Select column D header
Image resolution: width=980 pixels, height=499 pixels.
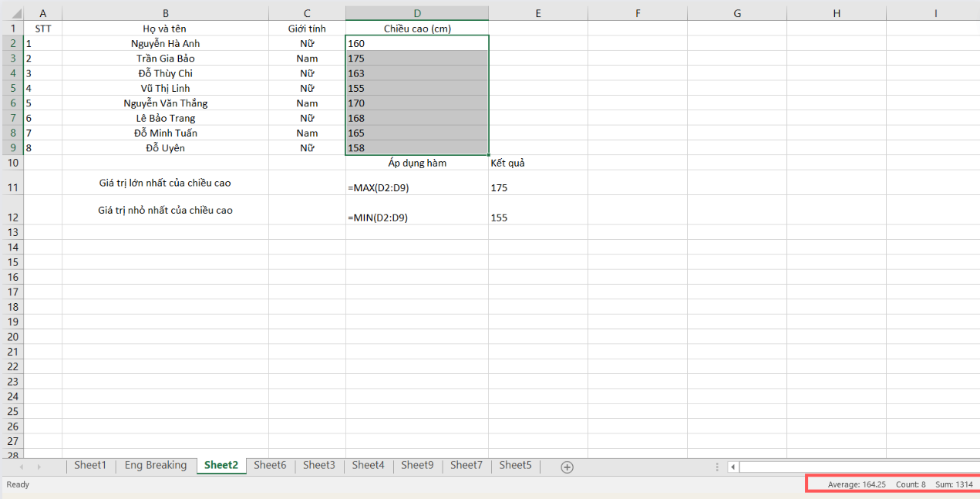(x=416, y=13)
